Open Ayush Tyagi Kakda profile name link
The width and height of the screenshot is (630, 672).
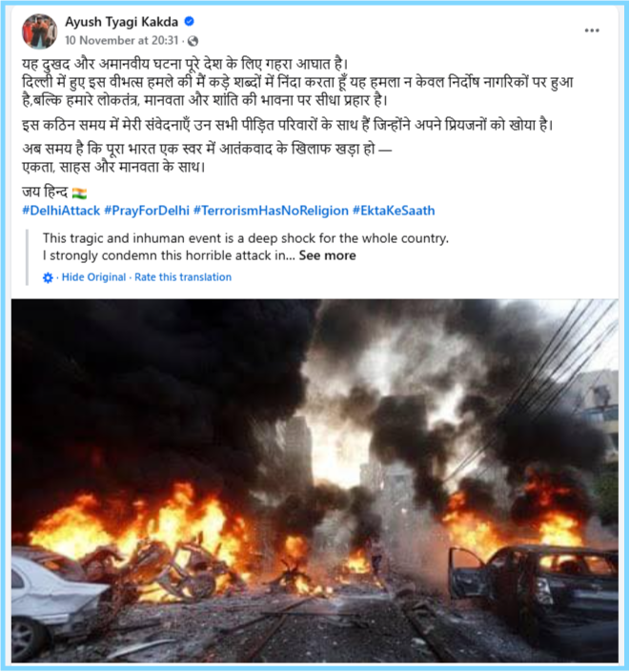(x=121, y=21)
